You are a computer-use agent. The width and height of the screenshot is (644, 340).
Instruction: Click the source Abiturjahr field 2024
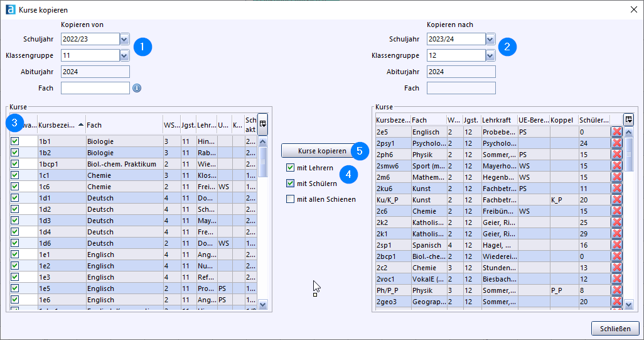pyautogui.click(x=95, y=72)
